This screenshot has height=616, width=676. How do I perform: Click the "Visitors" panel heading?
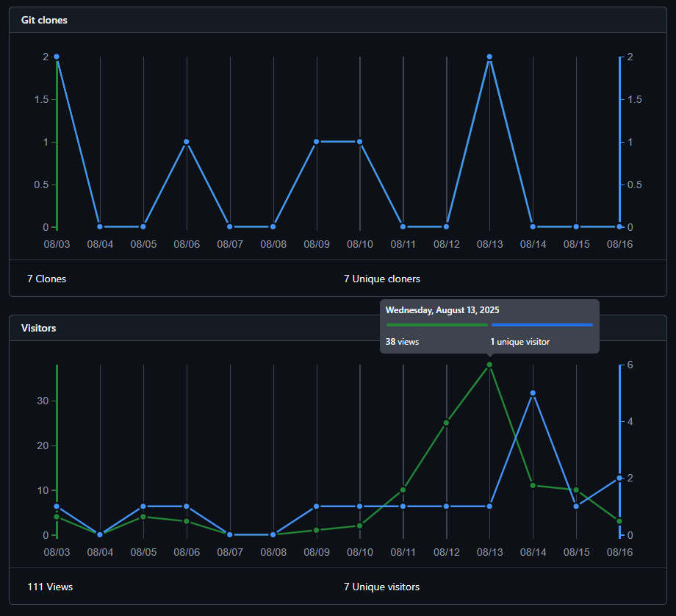[39, 328]
